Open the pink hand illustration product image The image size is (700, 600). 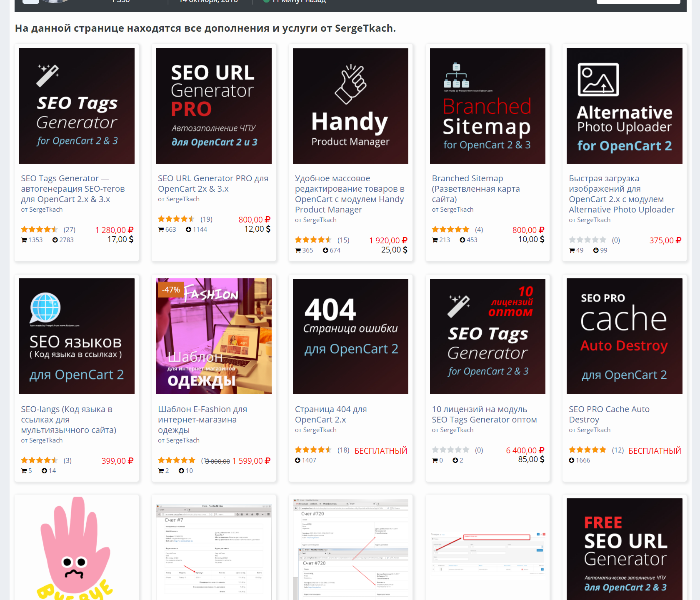[77, 548]
